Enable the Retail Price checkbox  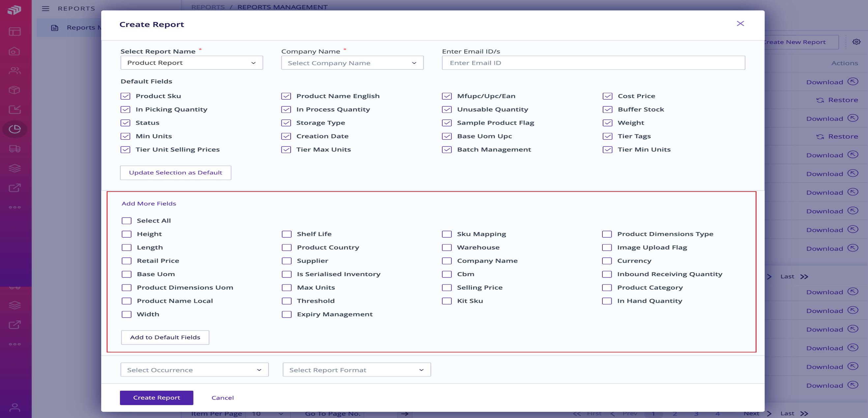point(126,261)
